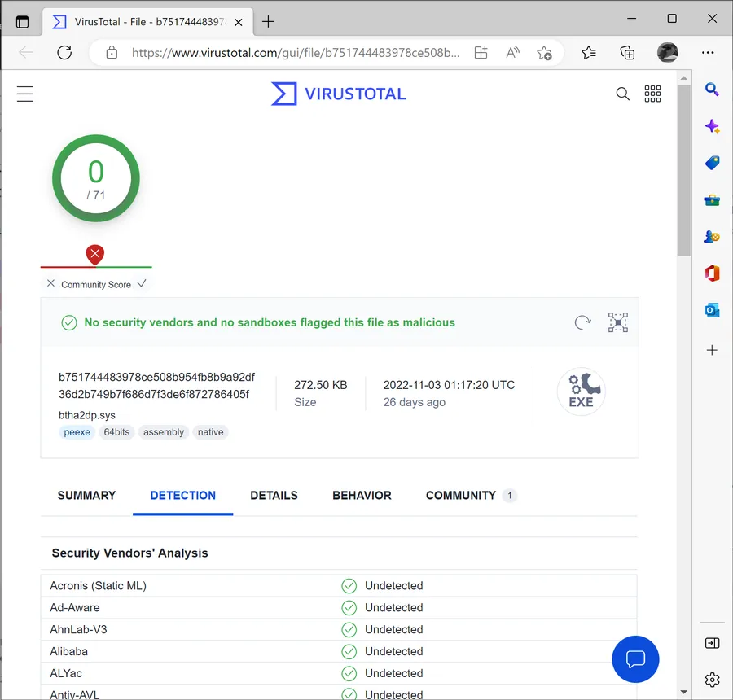Open Outlook icon in sidebar
Image resolution: width=733 pixels, height=700 pixels.
tap(712, 310)
